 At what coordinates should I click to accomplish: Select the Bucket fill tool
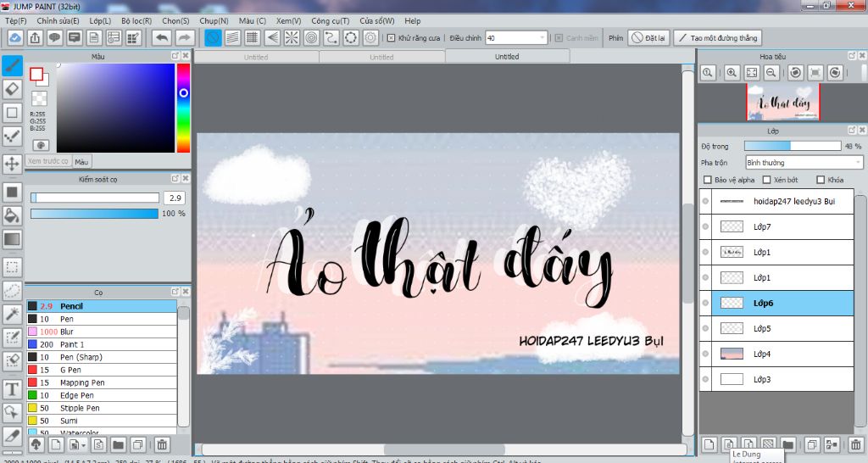[12, 215]
